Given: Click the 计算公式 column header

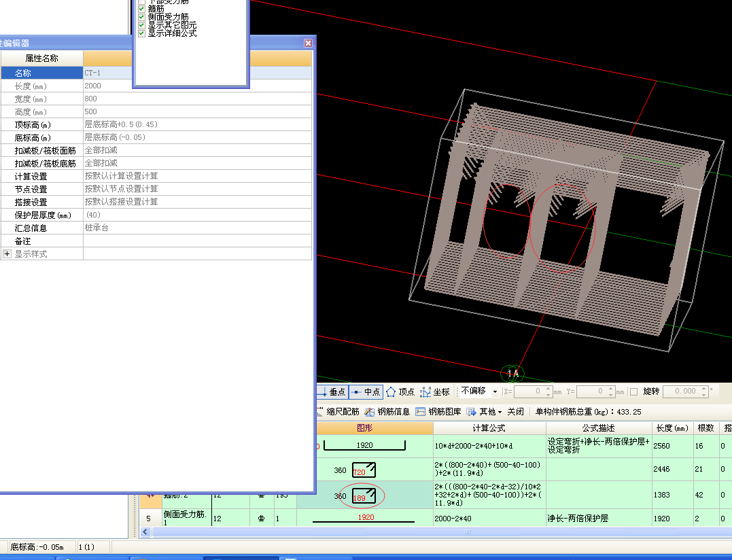Looking at the screenshot, I should pos(489,428).
